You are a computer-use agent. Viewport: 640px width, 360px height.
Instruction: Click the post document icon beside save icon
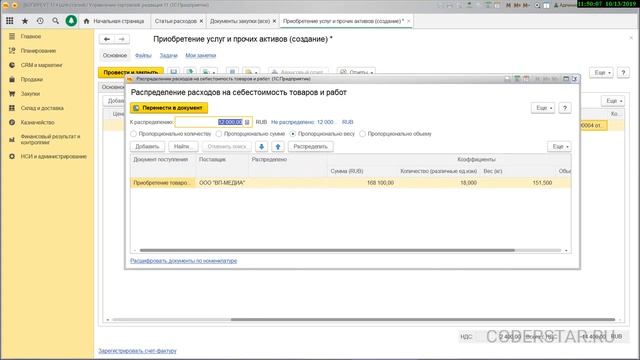[189, 72]
